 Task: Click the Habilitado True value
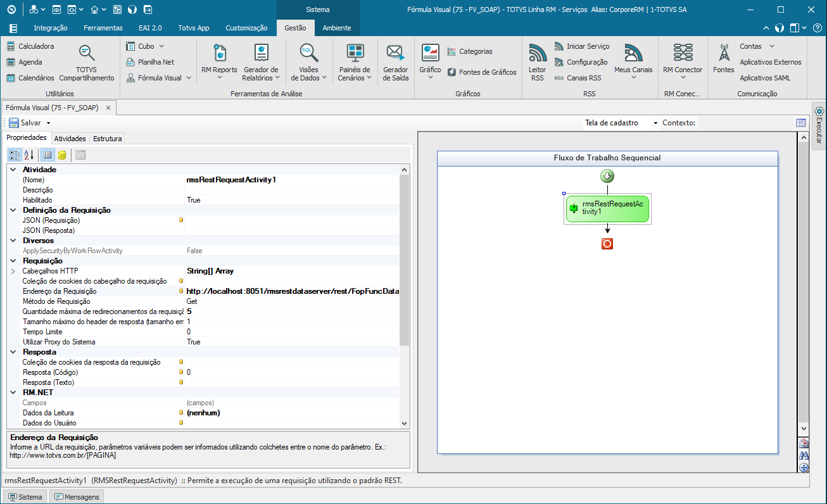293,200
